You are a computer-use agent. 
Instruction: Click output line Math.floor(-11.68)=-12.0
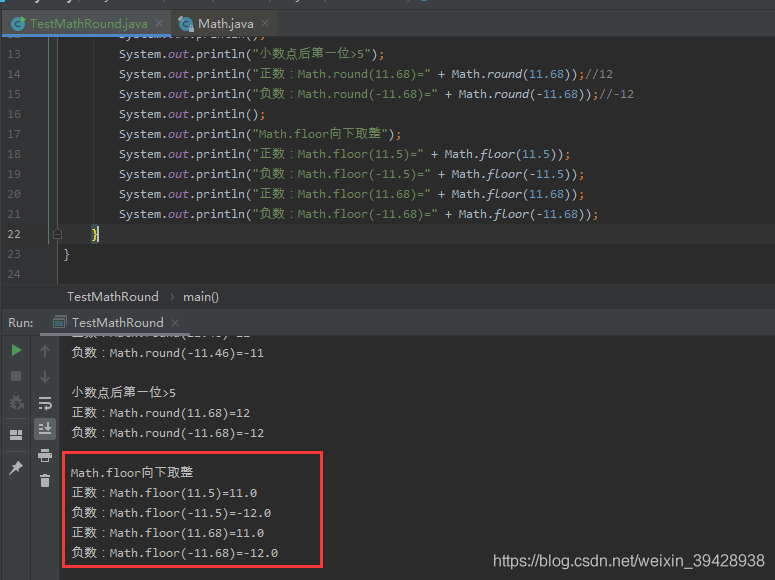point(174,553)
